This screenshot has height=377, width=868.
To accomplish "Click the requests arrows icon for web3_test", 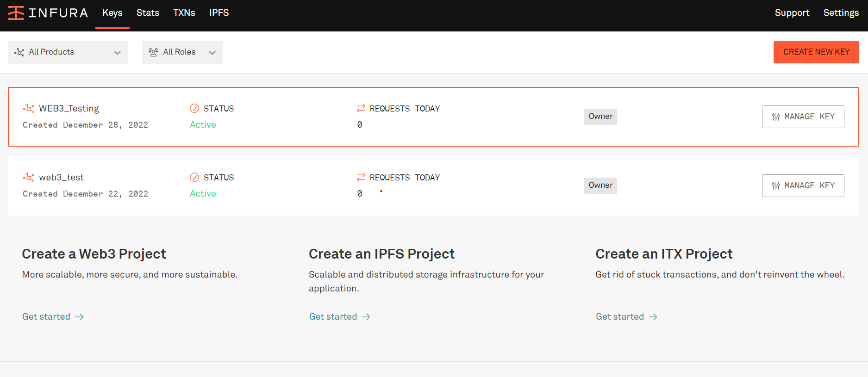I will [361, 177].
